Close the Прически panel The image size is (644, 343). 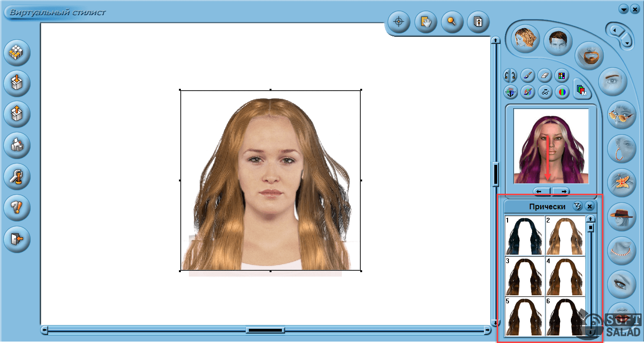pos(590,206)
